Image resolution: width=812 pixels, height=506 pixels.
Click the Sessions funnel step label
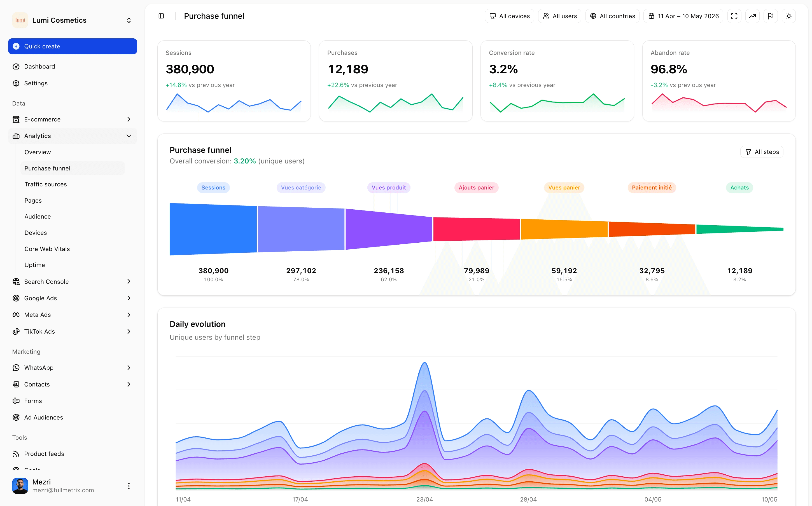(213, 188)
